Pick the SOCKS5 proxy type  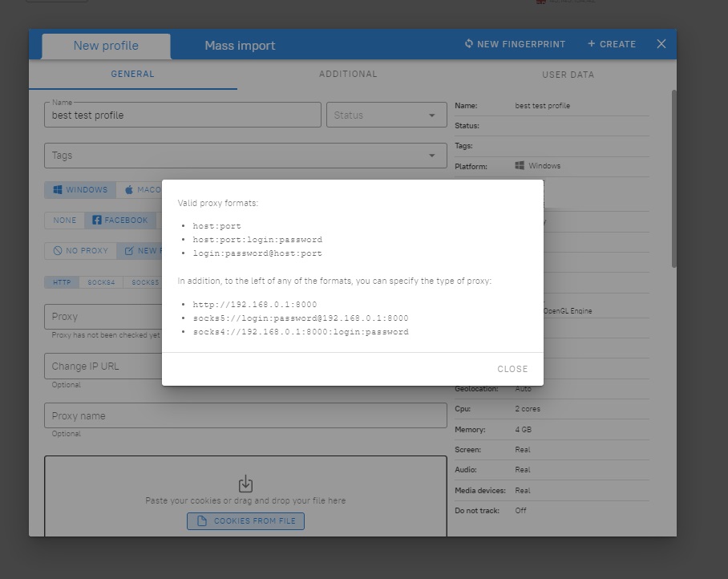click(x=143, y=282)
